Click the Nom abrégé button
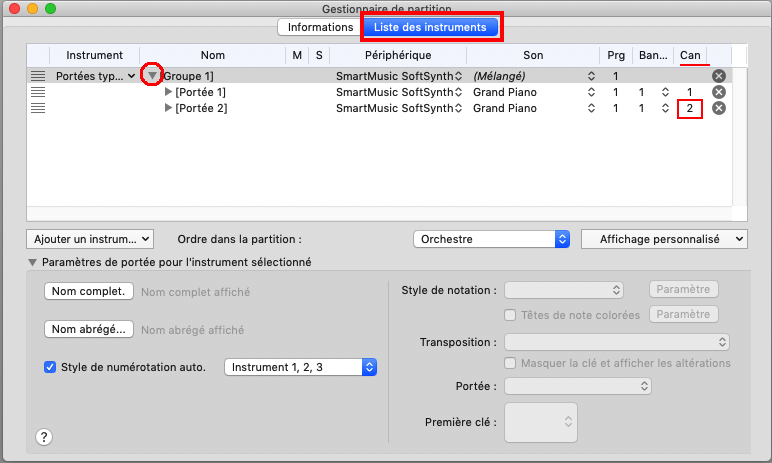The image size is (772, 463). pos(88,329)
